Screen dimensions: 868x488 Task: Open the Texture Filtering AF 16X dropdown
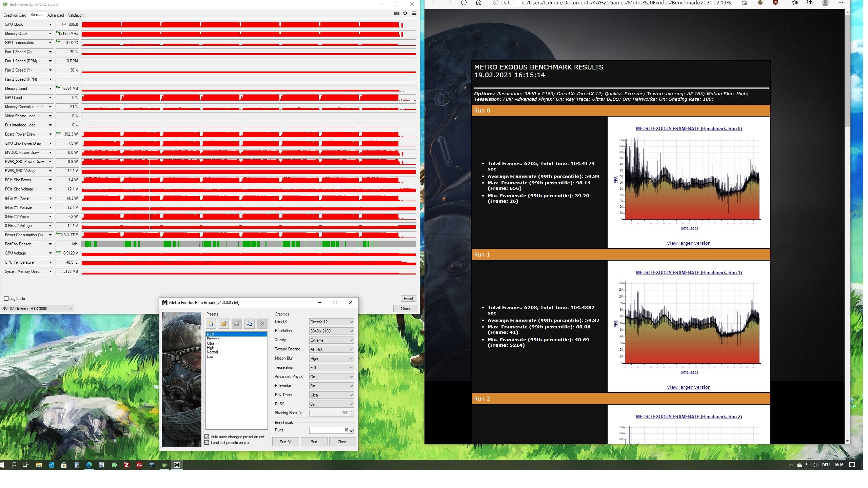click(331, 349)
